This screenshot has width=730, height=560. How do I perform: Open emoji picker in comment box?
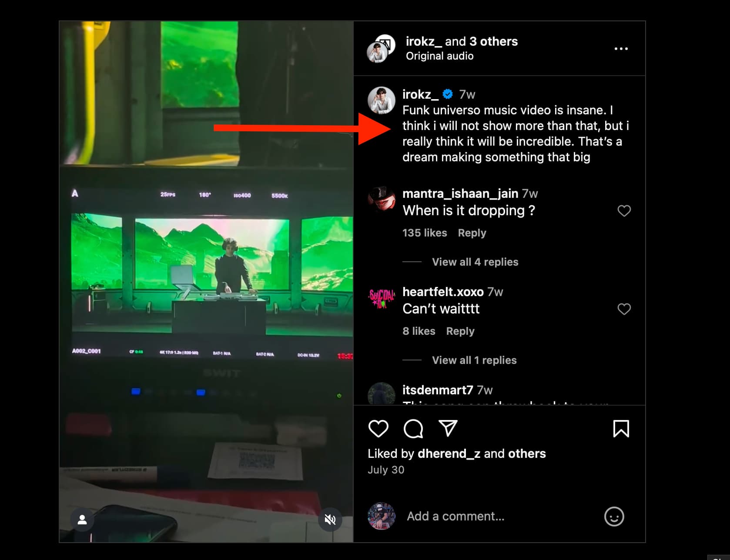click(614, 517)
